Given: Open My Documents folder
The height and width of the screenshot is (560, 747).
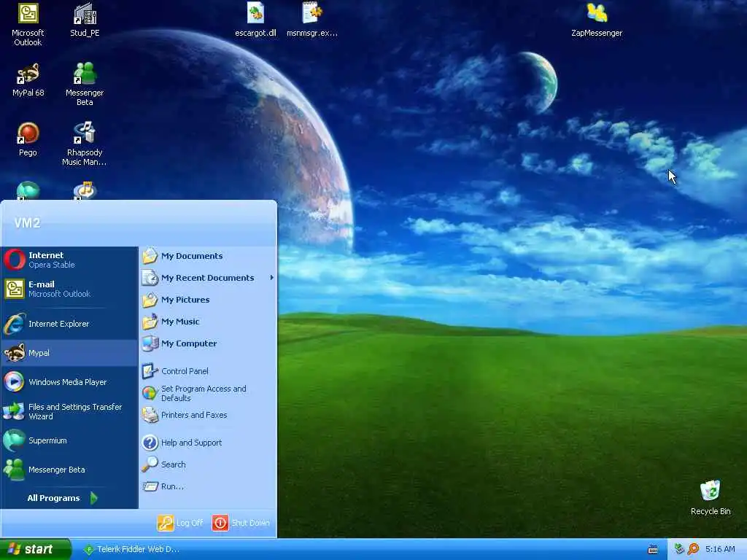Looking at the screenshot, I should (208, 256).
